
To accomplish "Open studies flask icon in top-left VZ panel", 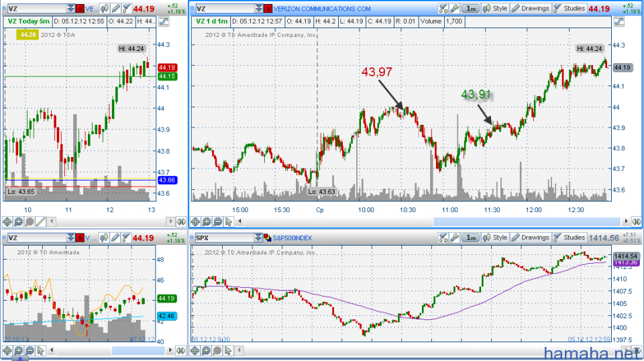I will 127,8.
